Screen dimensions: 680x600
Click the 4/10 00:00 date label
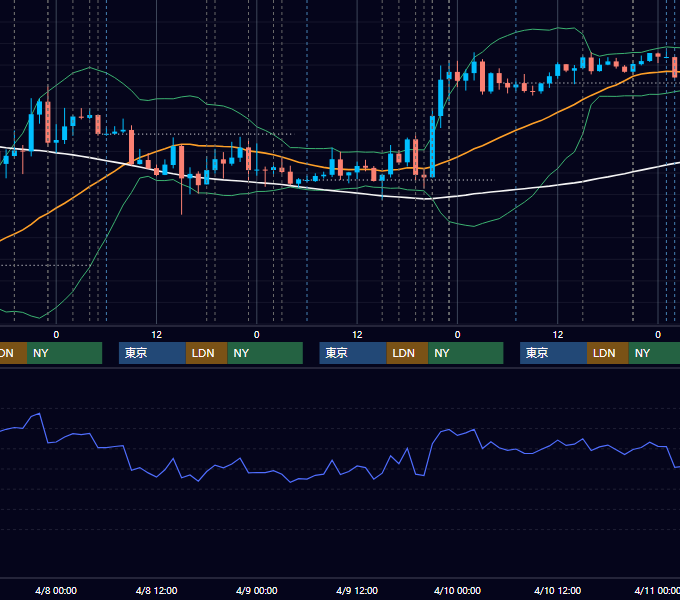[457, 590]
